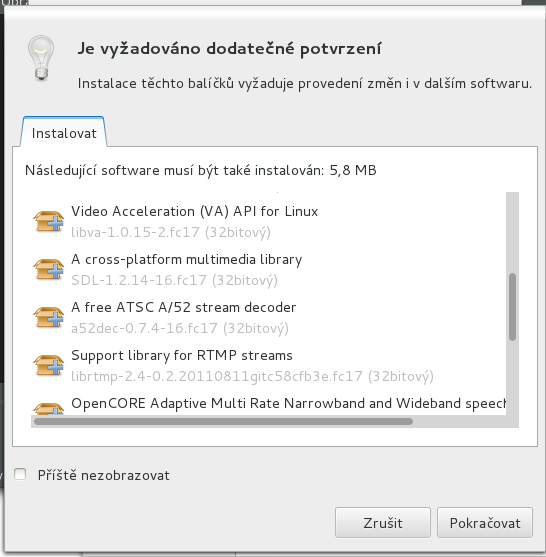Select 'Support library for RTMP streams' entry
The height and width of the screenshot is (557, 546).
coord(268,365)
